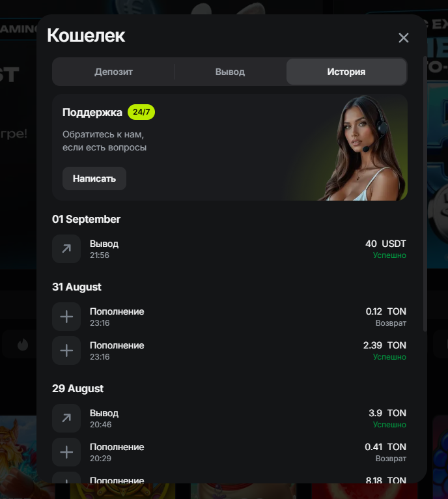This screenshot has width=448, height=499.
Task: Click the Написать support button
Action: point(94,178)
